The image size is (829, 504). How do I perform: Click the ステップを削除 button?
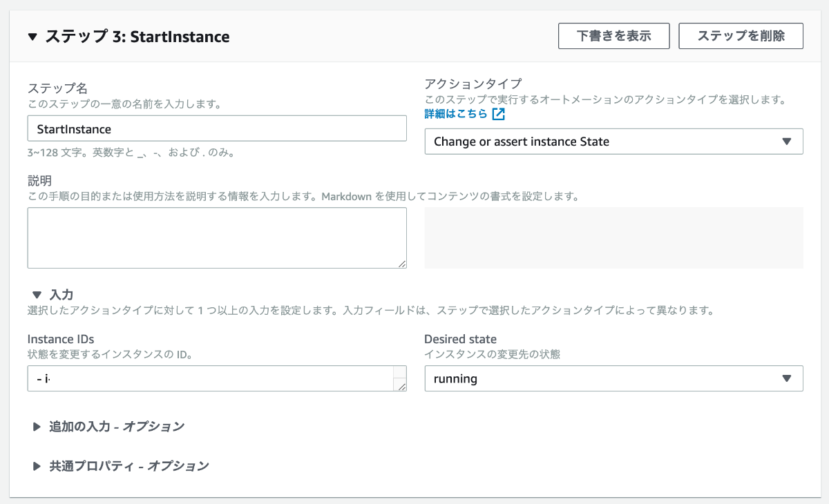741,36
